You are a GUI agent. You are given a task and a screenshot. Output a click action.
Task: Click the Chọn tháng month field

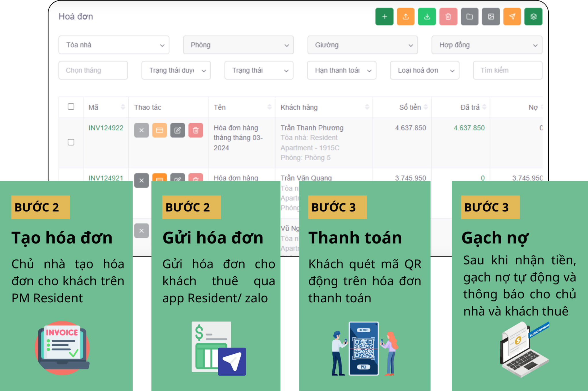tap(93, 70)
